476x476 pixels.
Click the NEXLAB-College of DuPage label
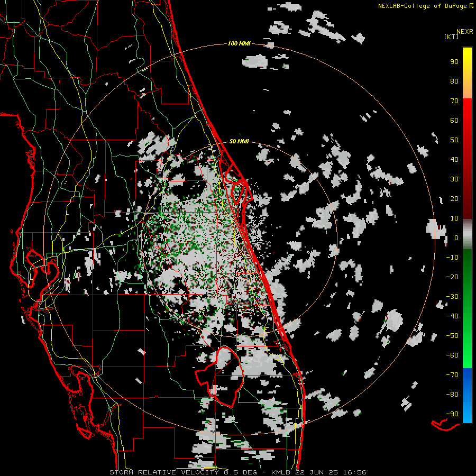pyautogui.click(x=425, y=6)
